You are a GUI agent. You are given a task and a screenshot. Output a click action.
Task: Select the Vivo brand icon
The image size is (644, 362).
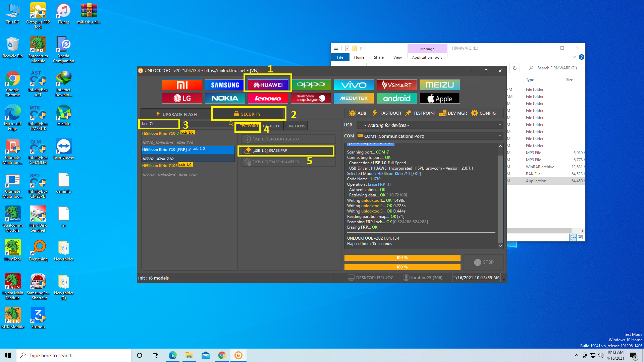pos(354,85)
